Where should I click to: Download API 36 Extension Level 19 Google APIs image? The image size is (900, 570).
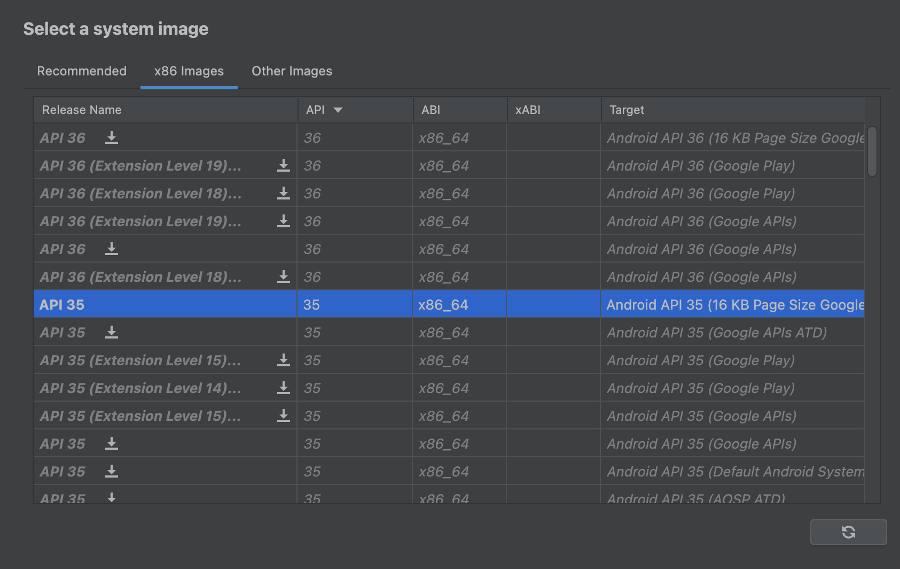tap(284, 221)
